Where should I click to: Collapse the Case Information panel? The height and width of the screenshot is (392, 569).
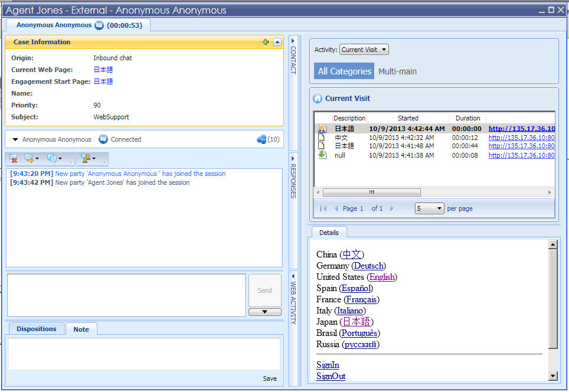[277, 42]
